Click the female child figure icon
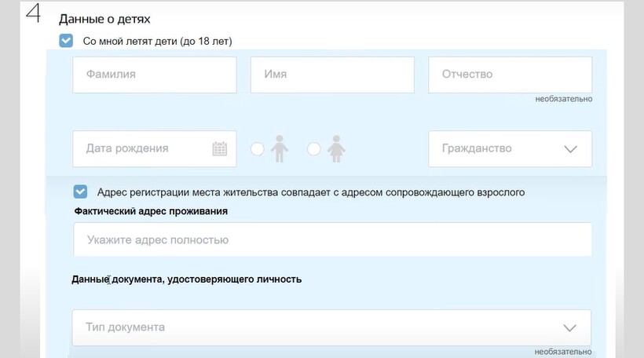This screenshot has width=644, height=358. [337, 148]
